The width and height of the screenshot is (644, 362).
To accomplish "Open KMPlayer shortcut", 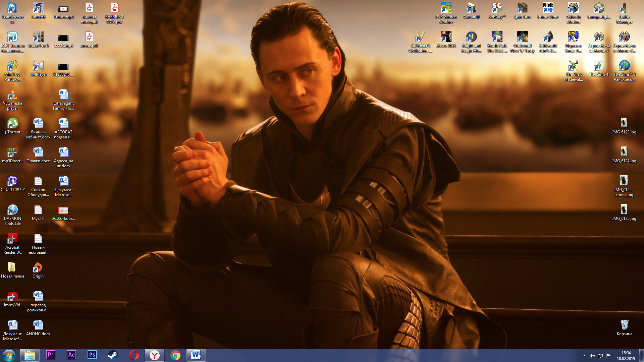I will pos(38,68).
